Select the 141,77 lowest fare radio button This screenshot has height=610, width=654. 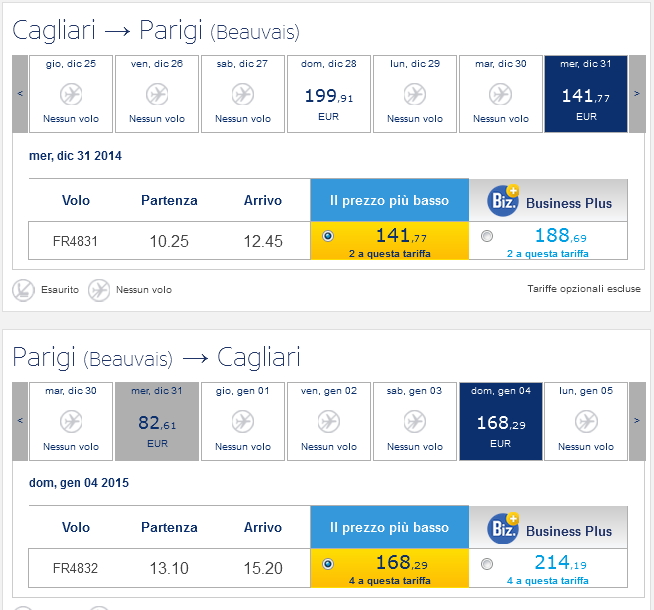point(329,237)
